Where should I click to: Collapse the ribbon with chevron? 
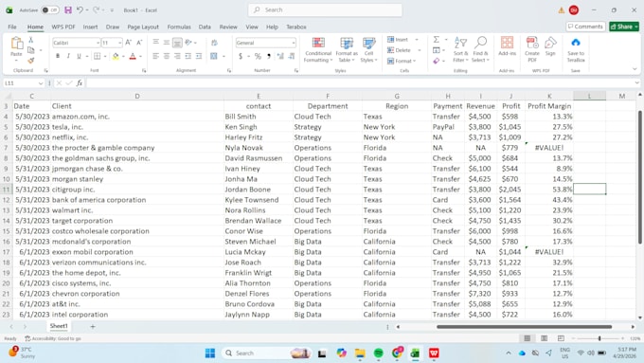(635, 69)
